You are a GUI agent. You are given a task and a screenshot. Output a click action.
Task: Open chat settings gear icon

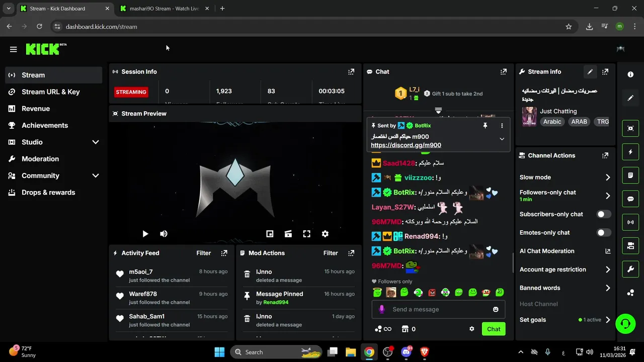[x=472, y=329]
